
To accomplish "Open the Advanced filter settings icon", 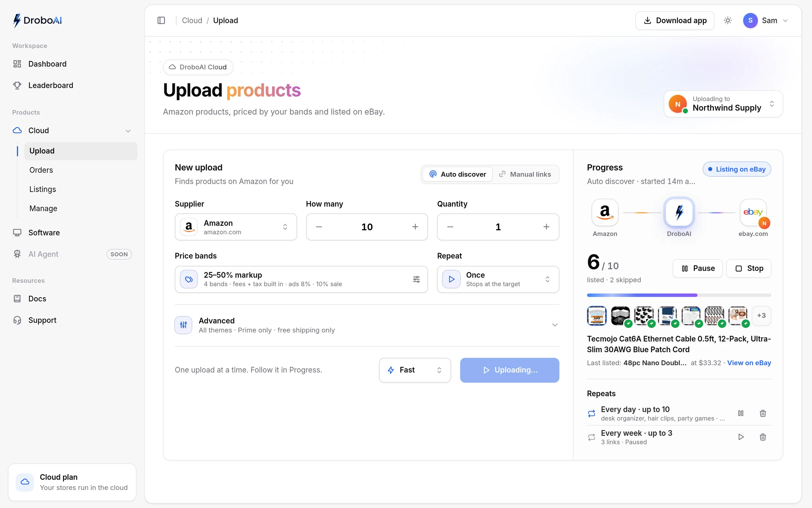I will (183, 325).
